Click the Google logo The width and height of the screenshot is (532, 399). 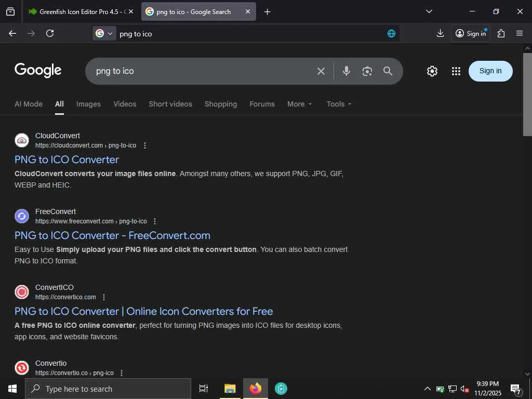click(x=38, y=70)
